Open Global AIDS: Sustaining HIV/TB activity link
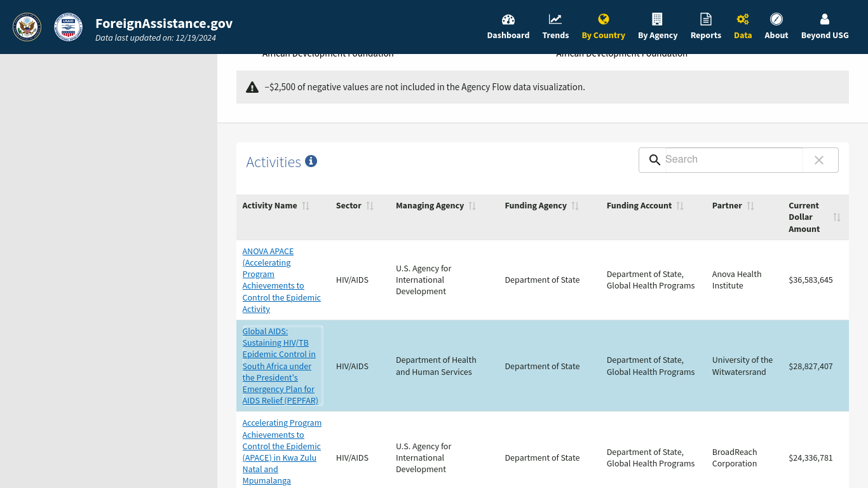Image resolution: width=868 pixels, height=488 pixels. (280, 366)
